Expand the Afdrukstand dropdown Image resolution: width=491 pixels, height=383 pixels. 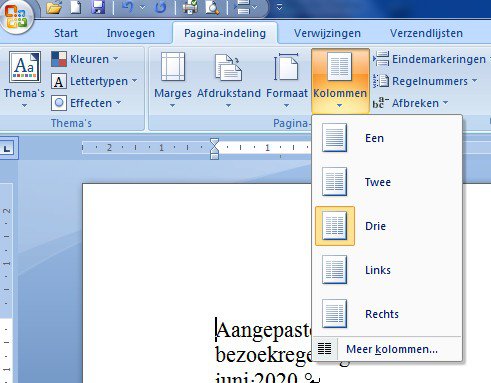pyautogui.click(x=229, y=80)
